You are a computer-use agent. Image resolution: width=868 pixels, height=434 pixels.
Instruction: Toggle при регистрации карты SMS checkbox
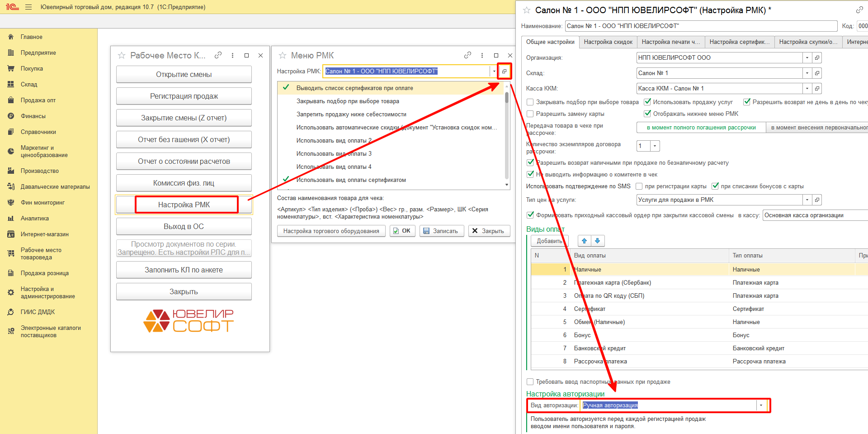click(x=639, y=186)
